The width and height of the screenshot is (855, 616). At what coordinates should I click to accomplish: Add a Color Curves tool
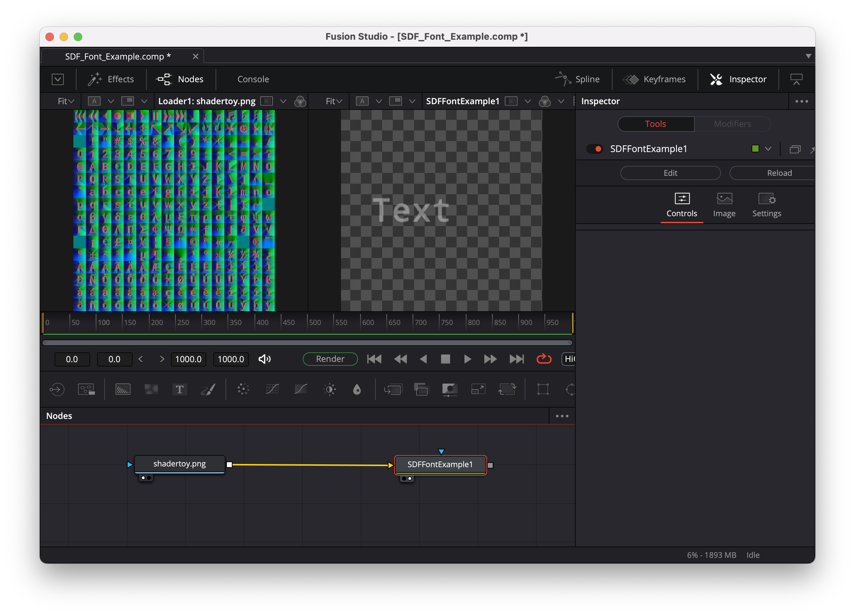click(301, 390)
